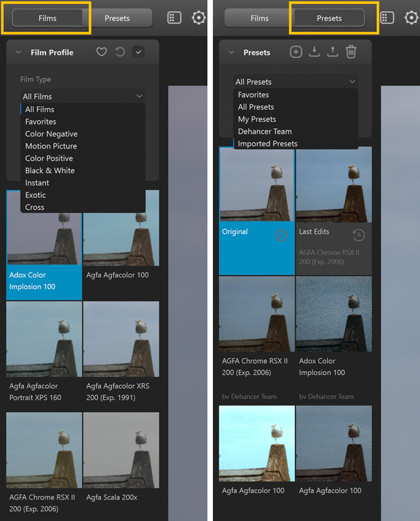
Task: Select All Presets list option
Action: (x=296, y=107)
